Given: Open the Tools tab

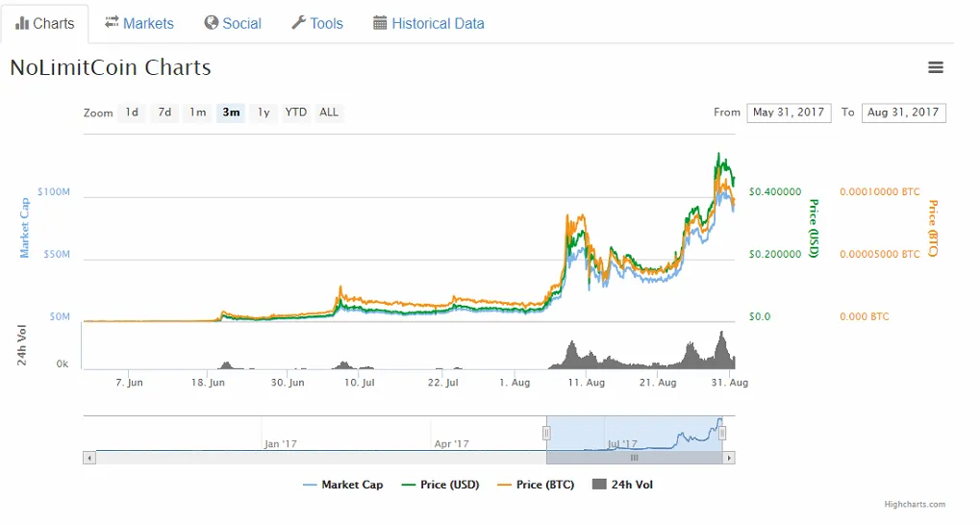Looking at the screenshot, I should [317, 24].
